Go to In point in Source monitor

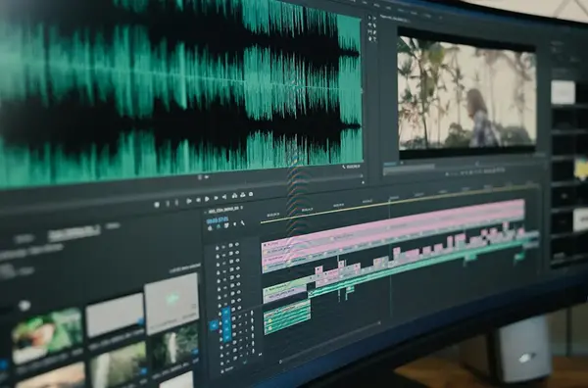(x=189, y=201)
